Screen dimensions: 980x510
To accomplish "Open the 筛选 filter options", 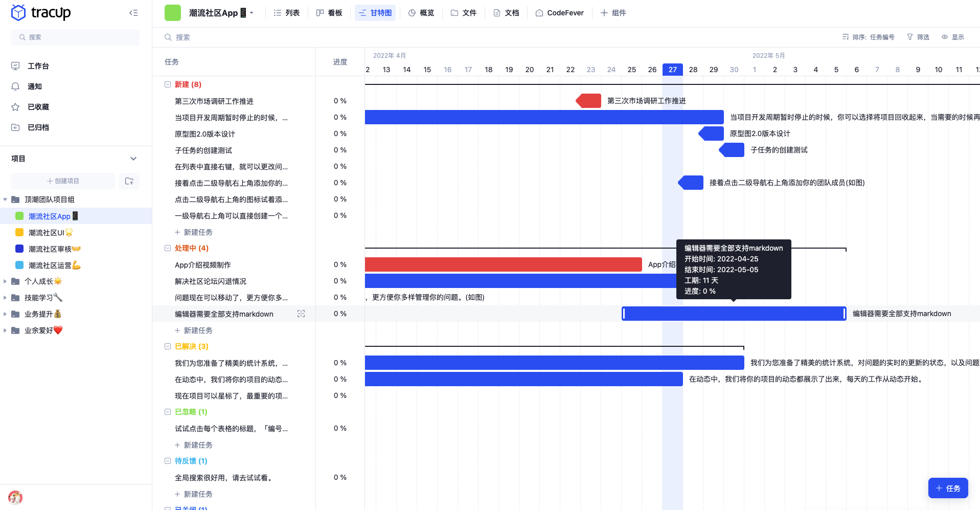I will coord(918,37).
